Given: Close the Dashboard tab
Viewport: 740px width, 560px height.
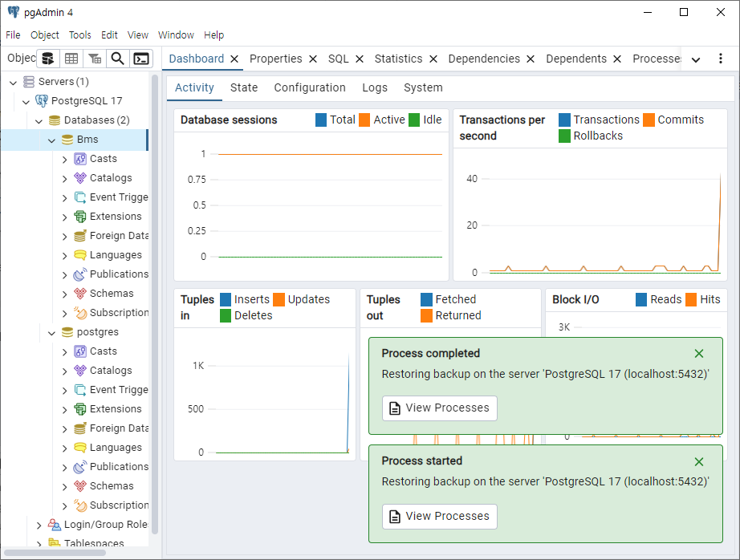Looking at the screenshot, I should pos(234,59).
